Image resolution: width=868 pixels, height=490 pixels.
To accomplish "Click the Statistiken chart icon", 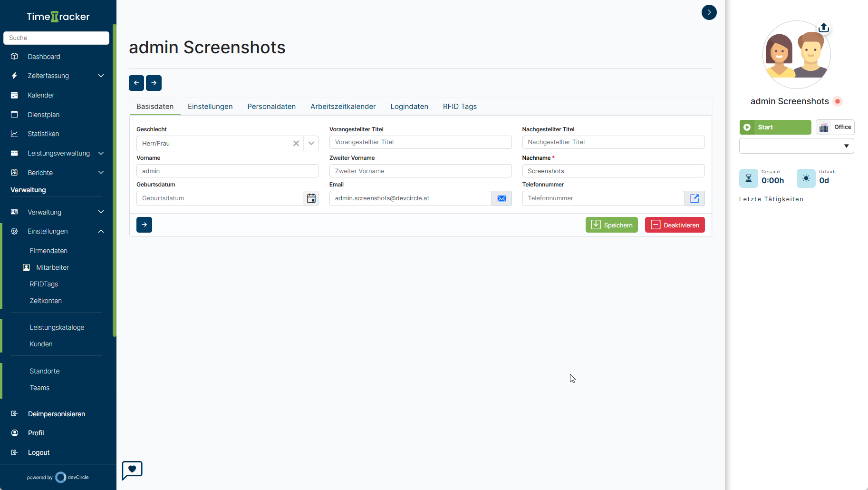I will pos(14,134).
